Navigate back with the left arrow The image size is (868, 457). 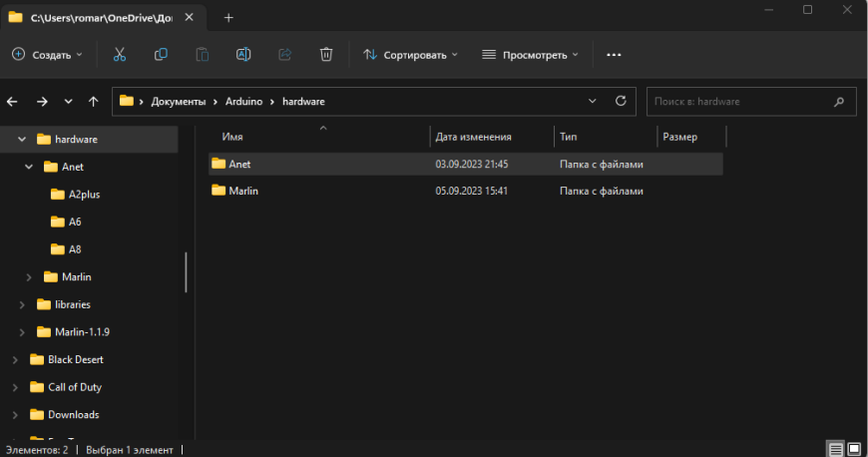tap(13, 101)
